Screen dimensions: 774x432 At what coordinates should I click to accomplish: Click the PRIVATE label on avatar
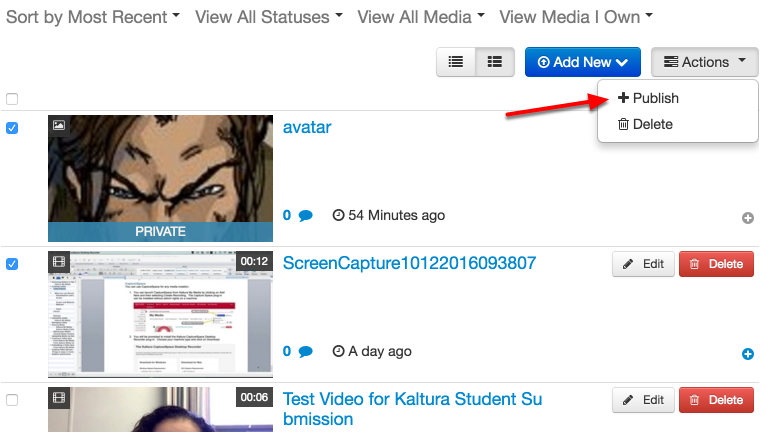point(160,232)
